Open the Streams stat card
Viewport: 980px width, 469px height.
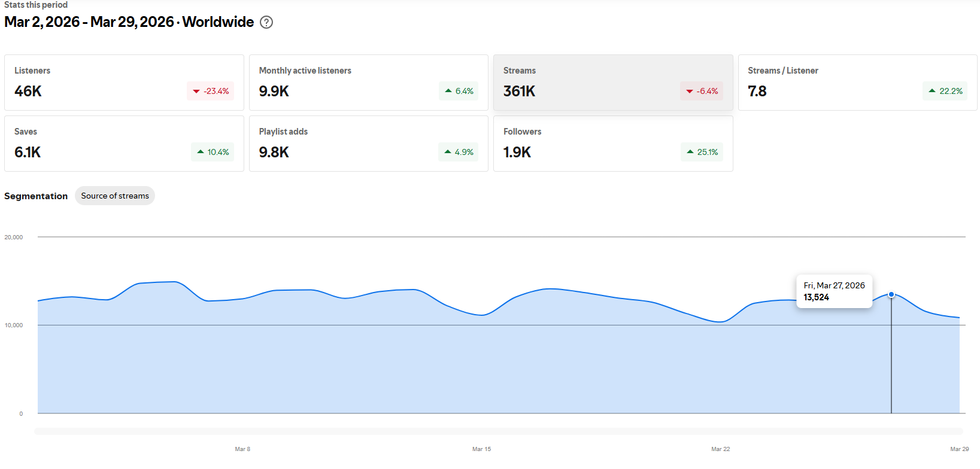point(612,83)
